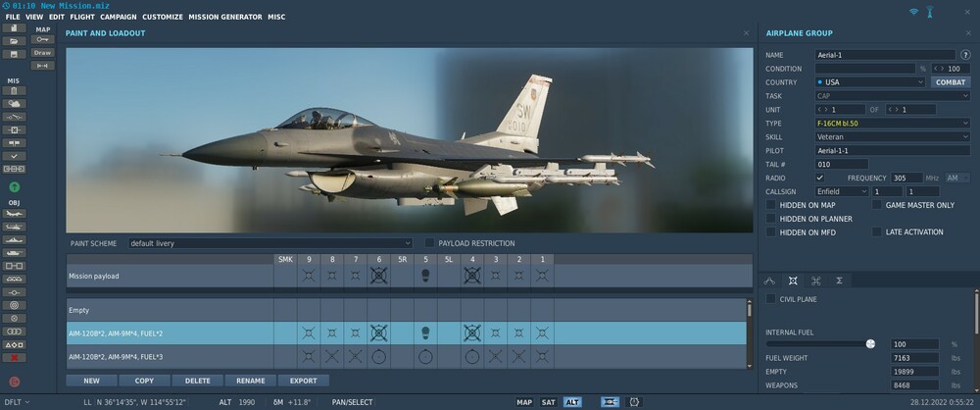Click the new mission file icon
Viewport: 980px width, 410px height.
point(15,28)
